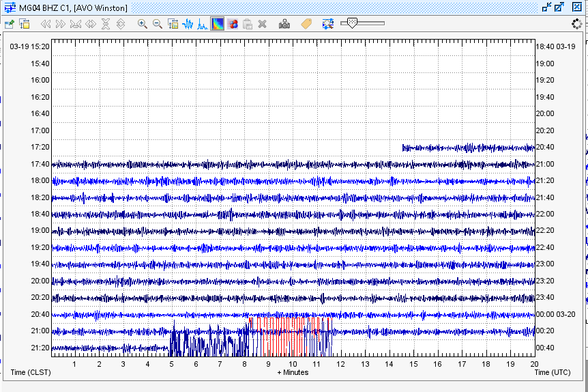Click the magnifier-over-wave toolbar icon
The height and width of the screenshot is (392, 588).
point(328,25)
